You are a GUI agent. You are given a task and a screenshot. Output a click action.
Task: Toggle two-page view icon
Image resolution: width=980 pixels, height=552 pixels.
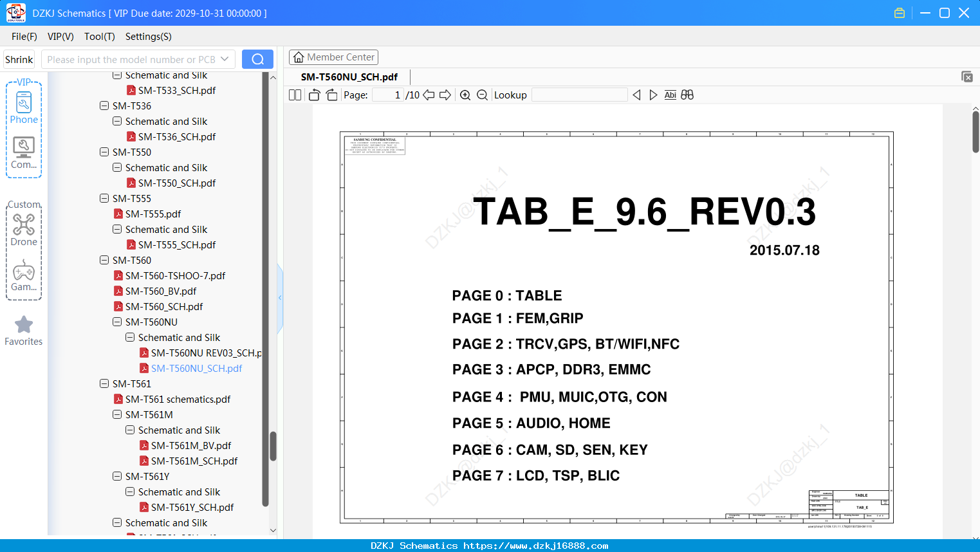point(295,95)
